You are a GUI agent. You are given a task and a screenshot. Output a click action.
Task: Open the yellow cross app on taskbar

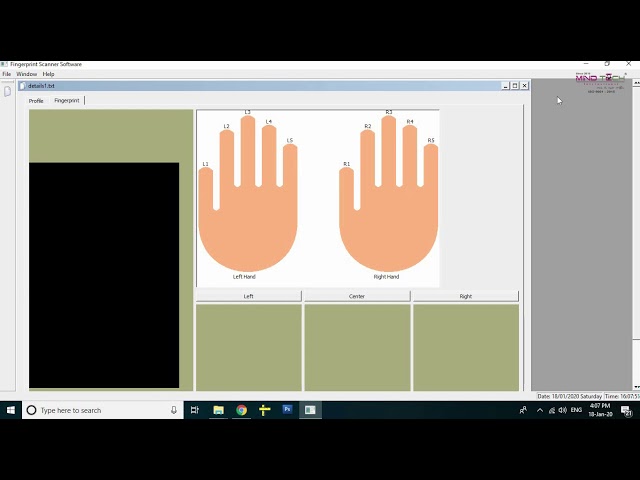(x=264, y=410)
